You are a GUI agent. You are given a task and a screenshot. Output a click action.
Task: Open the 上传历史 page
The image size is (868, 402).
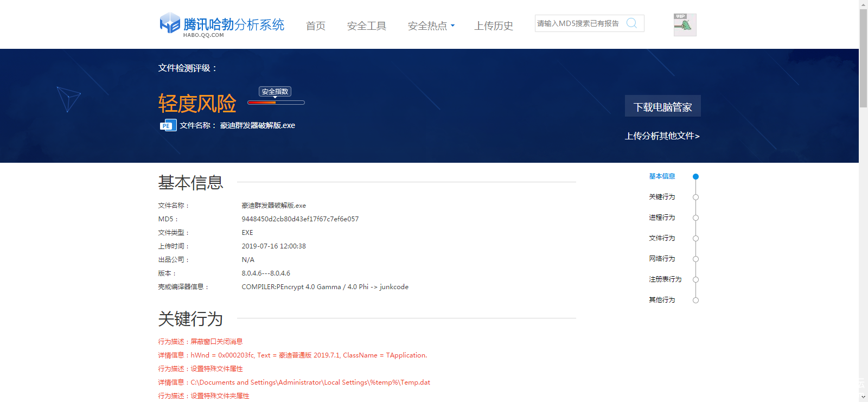tap(494, 26)
